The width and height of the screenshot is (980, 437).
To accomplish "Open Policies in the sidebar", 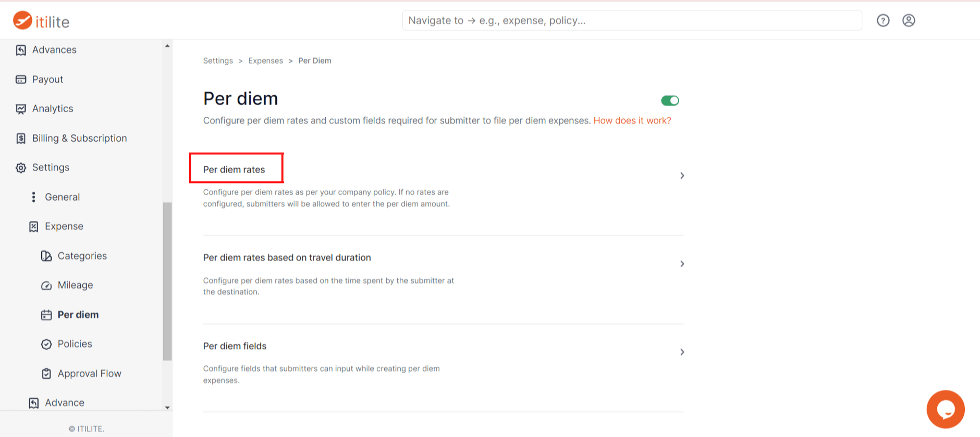I will click(x=74, y=344).
